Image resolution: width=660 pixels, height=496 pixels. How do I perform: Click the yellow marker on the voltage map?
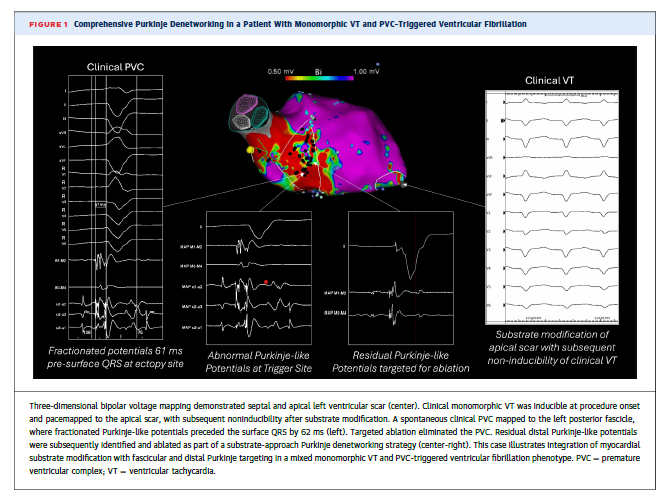(x=250, y=150)
